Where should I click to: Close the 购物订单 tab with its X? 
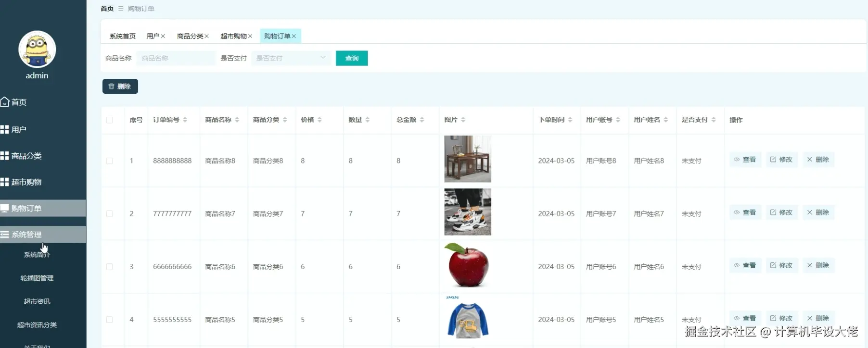tap(294, 36)
